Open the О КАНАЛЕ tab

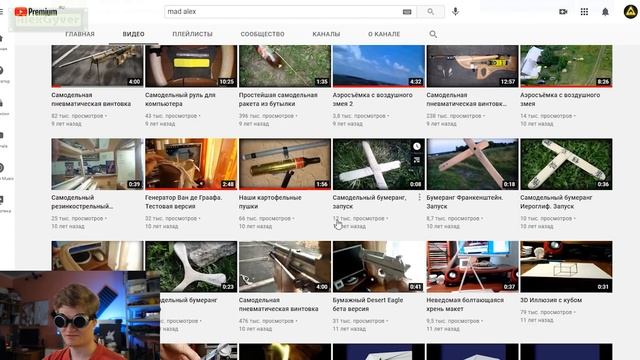(x=384, y=34)
